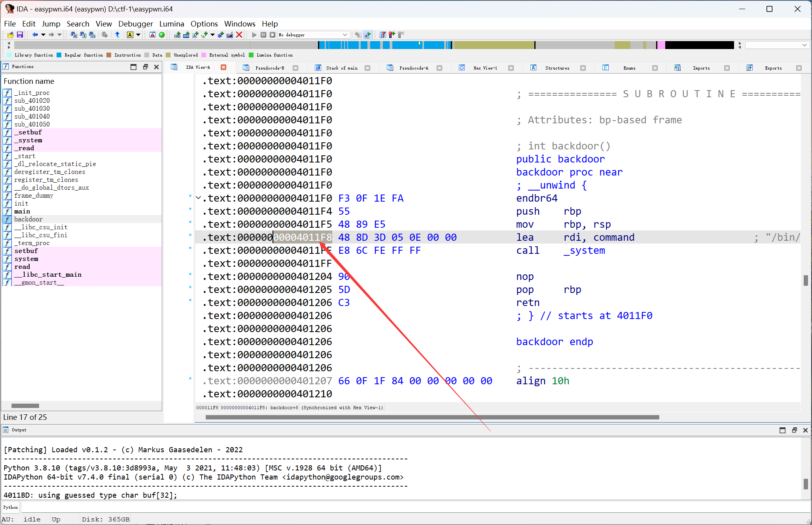Click the Open file folder icon
The image size is (812, 525).
pyautogui.click(x=11, y=35)
